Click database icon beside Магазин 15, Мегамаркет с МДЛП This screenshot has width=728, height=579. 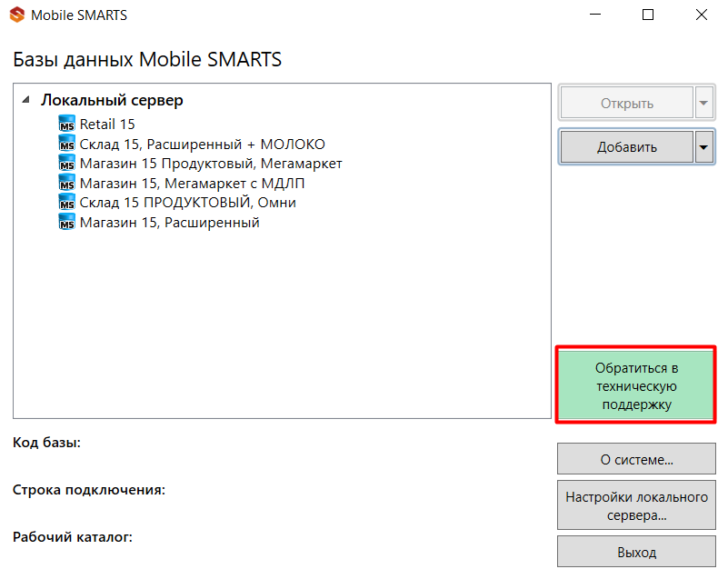point(67,183)
